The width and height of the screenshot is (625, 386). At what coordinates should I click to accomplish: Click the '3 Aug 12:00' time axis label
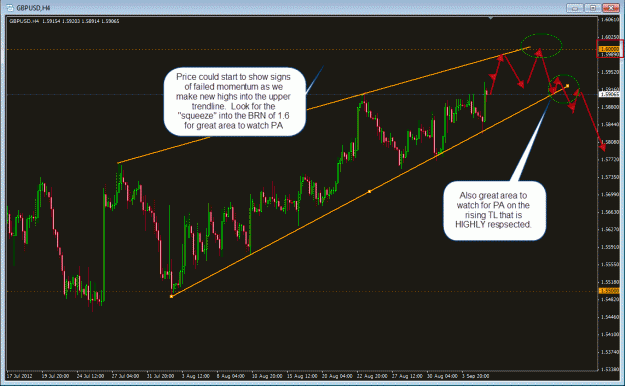196,376
